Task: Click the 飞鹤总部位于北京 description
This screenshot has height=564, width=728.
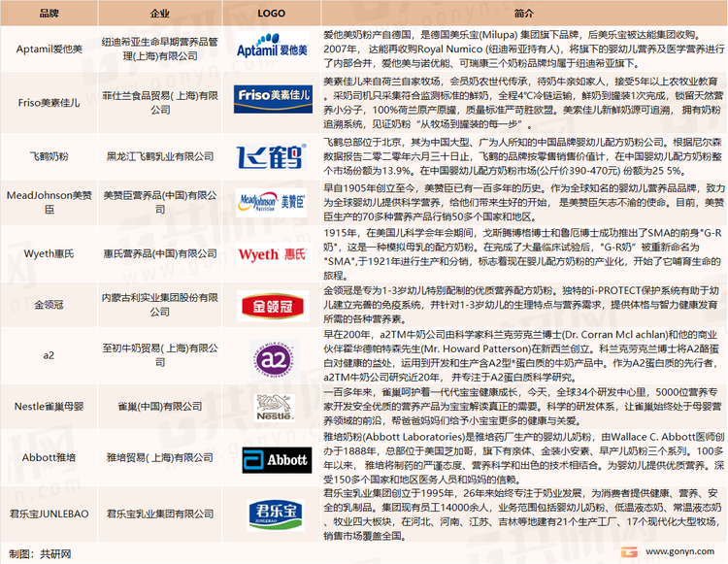Action: click(x=524, y=156)
